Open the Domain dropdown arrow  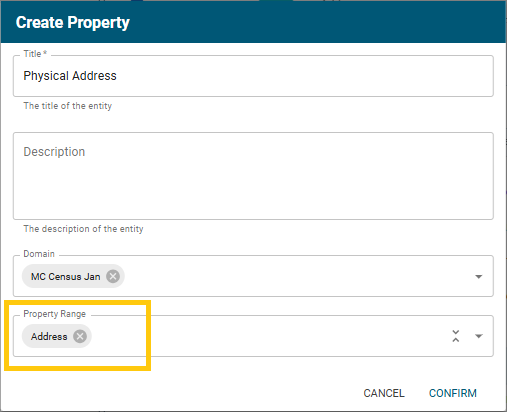479,277
